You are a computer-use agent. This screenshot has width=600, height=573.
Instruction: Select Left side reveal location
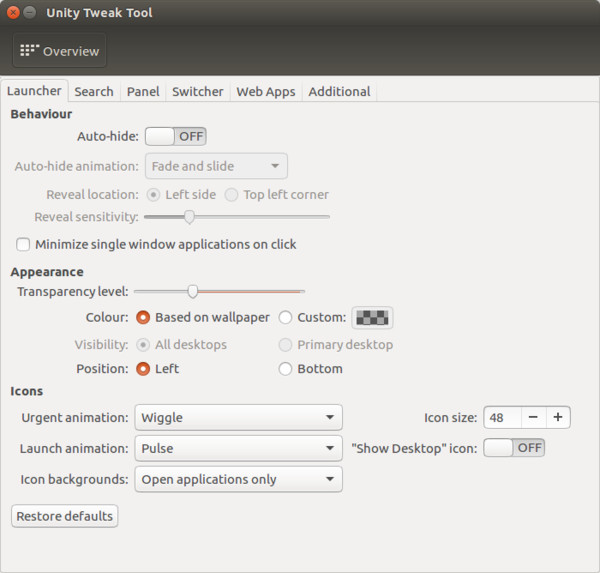[x=181, y=195]
